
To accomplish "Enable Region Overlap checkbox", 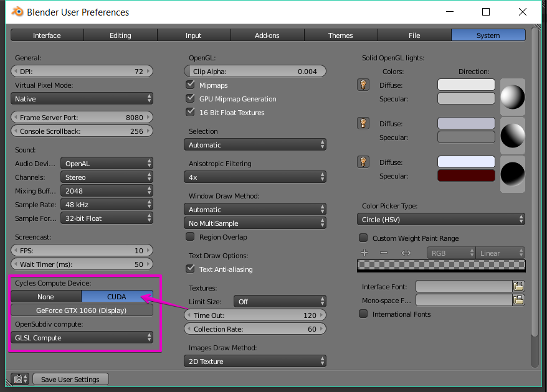I will [190, 236].
